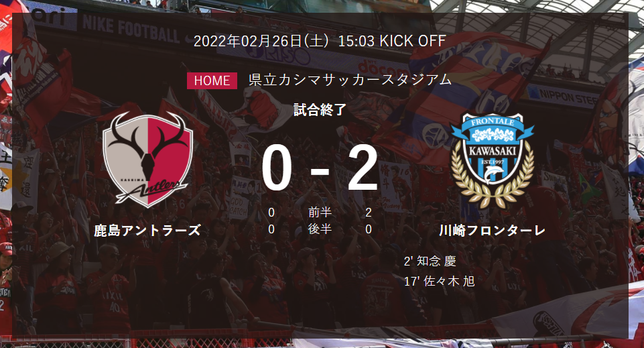This screenshot has width=644, height=348.
Task: Click the 前半 first-half label
Action: click(x=320, y=213)
